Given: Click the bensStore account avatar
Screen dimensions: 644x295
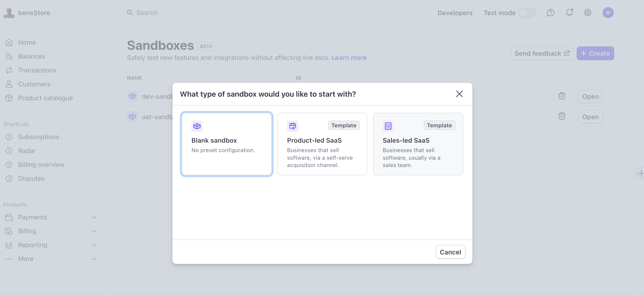Looking at the screenshot, I should [x=9, y=13].
